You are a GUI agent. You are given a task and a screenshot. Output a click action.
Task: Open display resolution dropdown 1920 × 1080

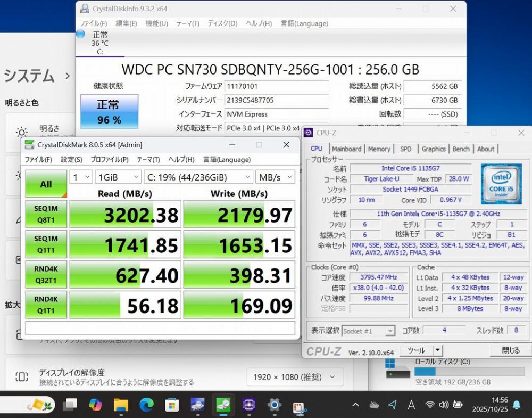click(295, 377)
